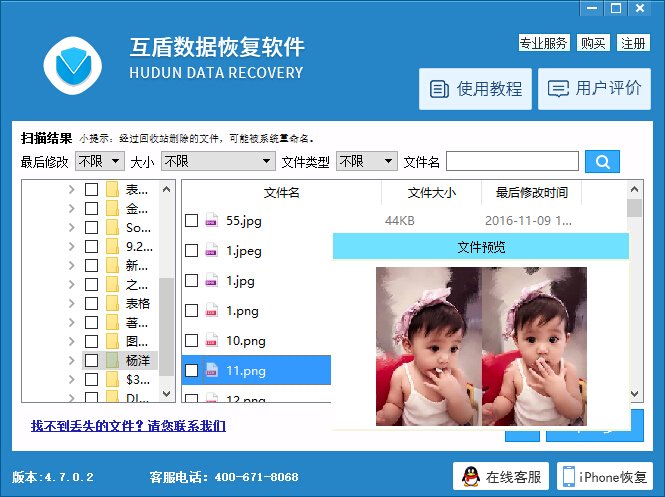
Task: Click the 表格 folder icon
Action: [112, 303]
